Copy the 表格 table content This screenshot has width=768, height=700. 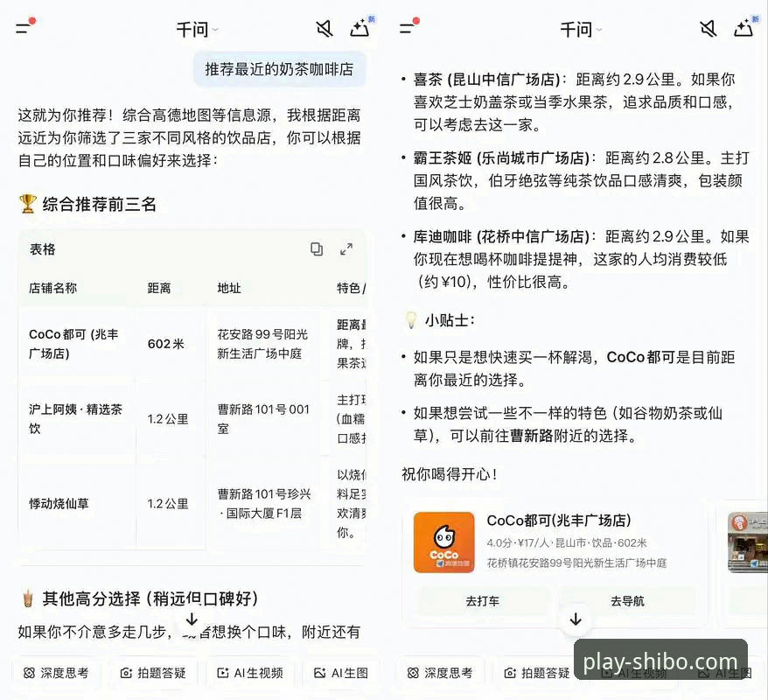316,249
